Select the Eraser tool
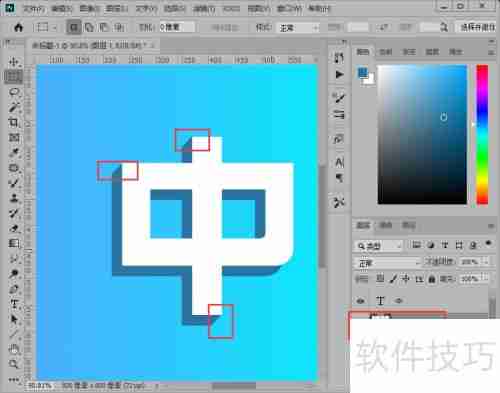The width and height of the screenshot is (500, 393). click(14, 228)
